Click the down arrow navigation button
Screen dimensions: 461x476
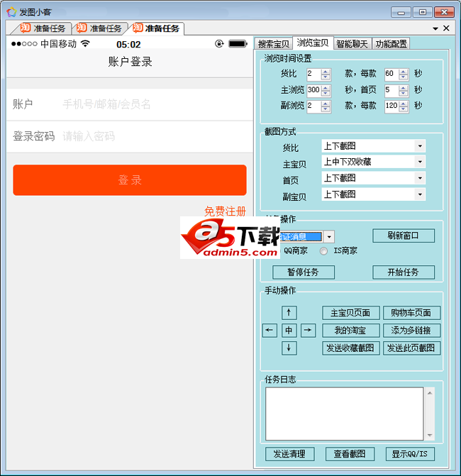tap(289, 348)
